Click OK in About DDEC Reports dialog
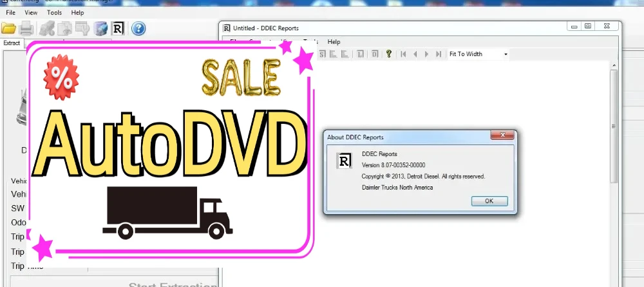This screenshot has width=644, height=287. 489,201
